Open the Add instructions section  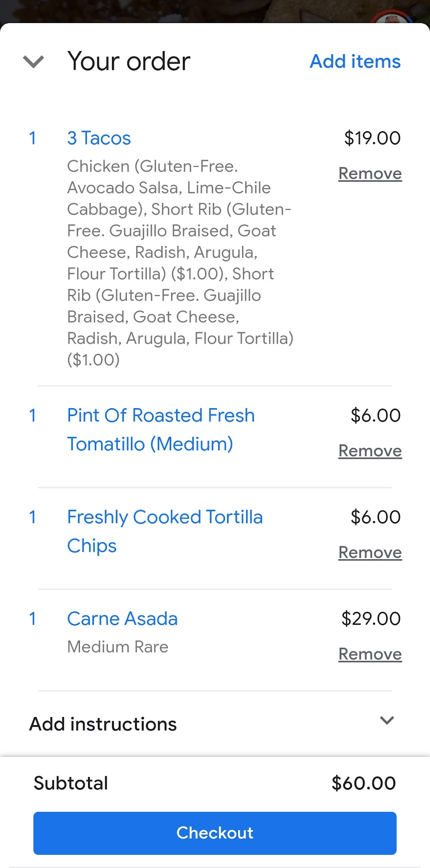point(103,724)
